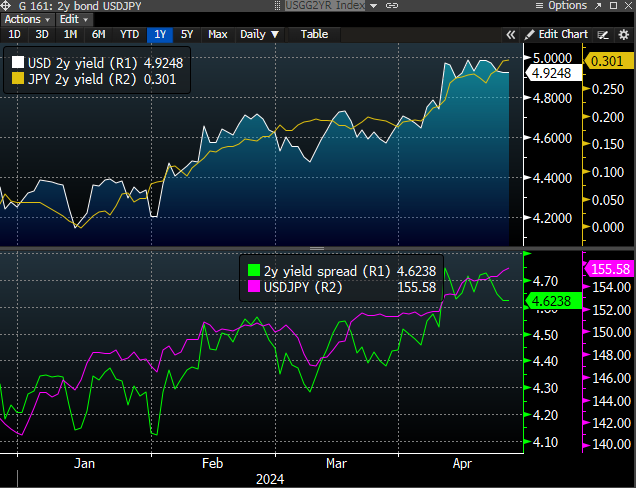Open chart settings gear icon
This screenshot has width=636, height=488.
[624, 34]
